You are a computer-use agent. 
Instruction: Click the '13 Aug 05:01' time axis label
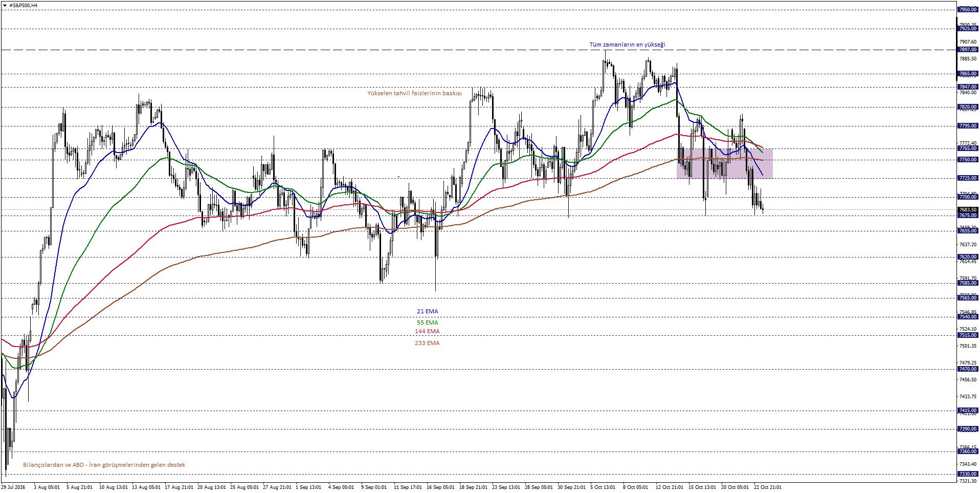pos(146,487)
